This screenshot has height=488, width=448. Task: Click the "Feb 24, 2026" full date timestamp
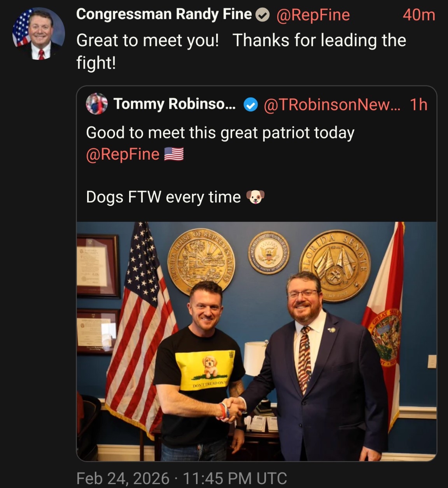[x=123, y=478]
